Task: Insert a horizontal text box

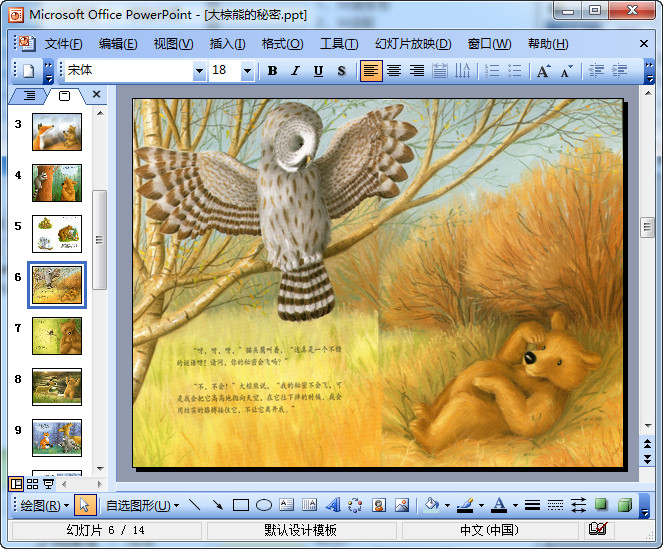Action: pos(287,505)
